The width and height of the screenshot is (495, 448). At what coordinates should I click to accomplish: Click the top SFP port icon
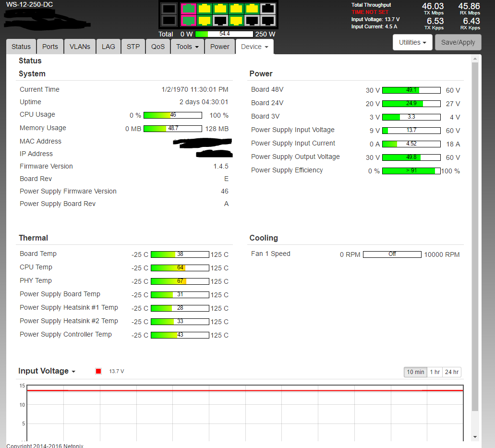coord(169,9)
